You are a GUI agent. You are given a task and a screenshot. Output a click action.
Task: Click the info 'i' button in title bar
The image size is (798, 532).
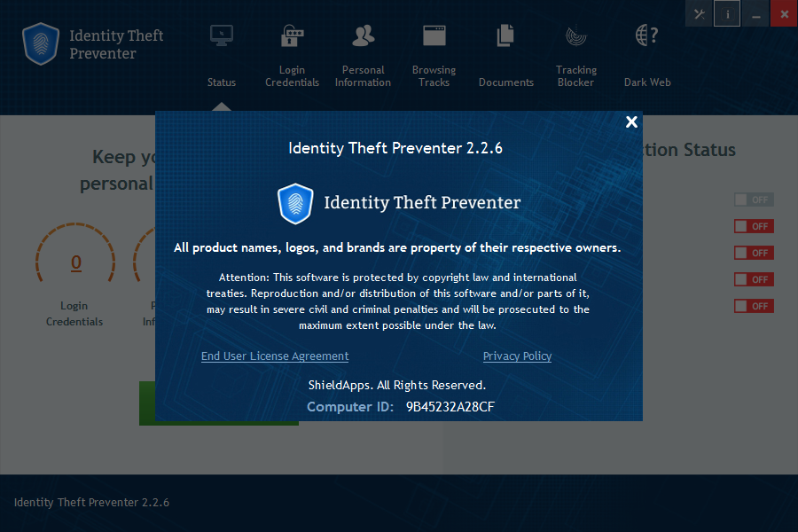click(x=727, y=14)
